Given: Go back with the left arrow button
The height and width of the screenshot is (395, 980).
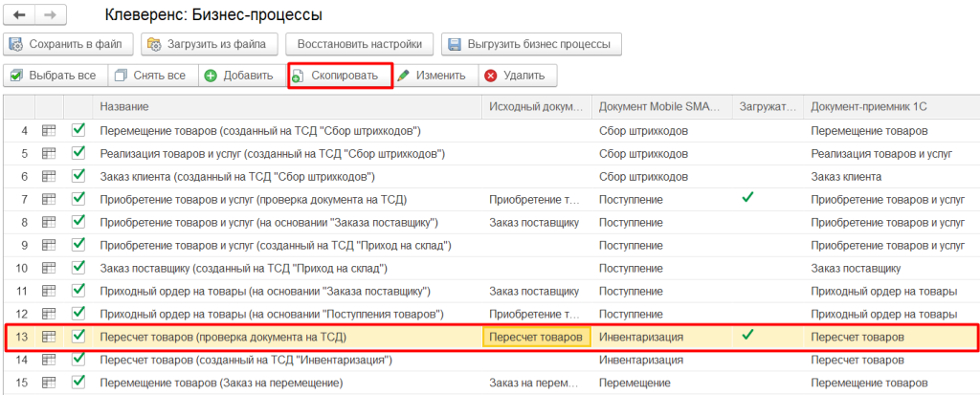Looking at the screenshot, I should [x=19, y=15].
